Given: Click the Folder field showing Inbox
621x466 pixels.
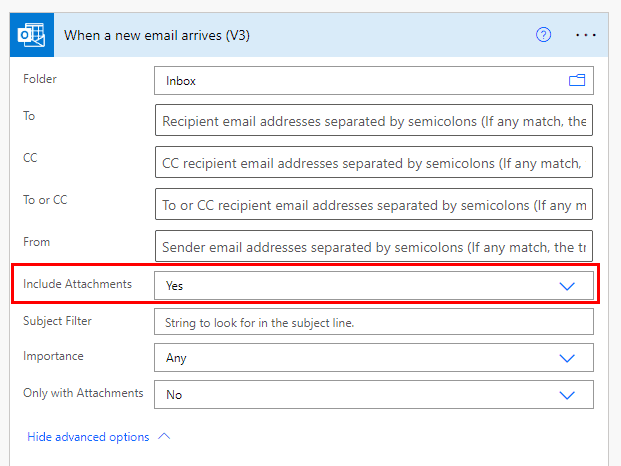Looking at the screenshot, I should pyautogui.click(x=374, y=80).
